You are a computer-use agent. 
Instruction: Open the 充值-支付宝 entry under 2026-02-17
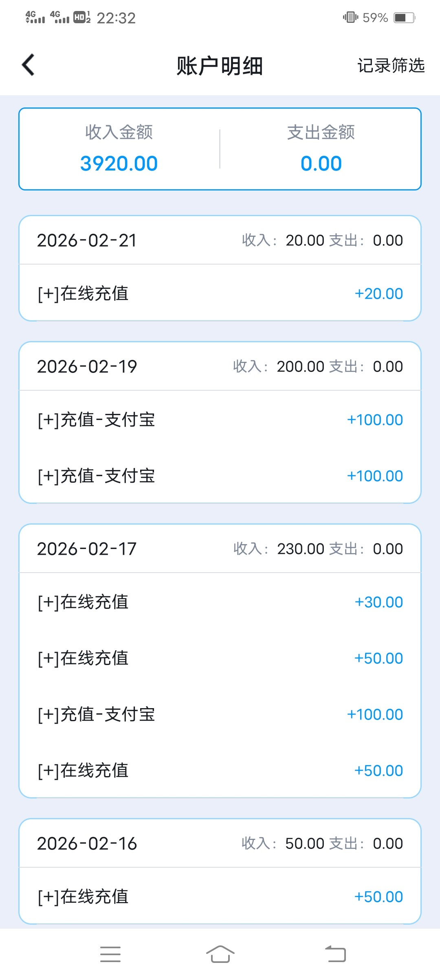pyautogui.click(x=220, y=714)
